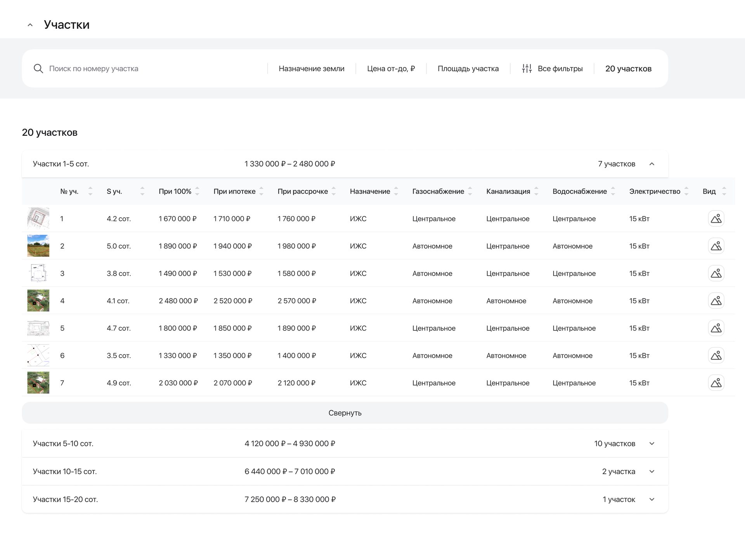Open thumbnail image of plot 4
745x560 pixels.
[38, 301]
